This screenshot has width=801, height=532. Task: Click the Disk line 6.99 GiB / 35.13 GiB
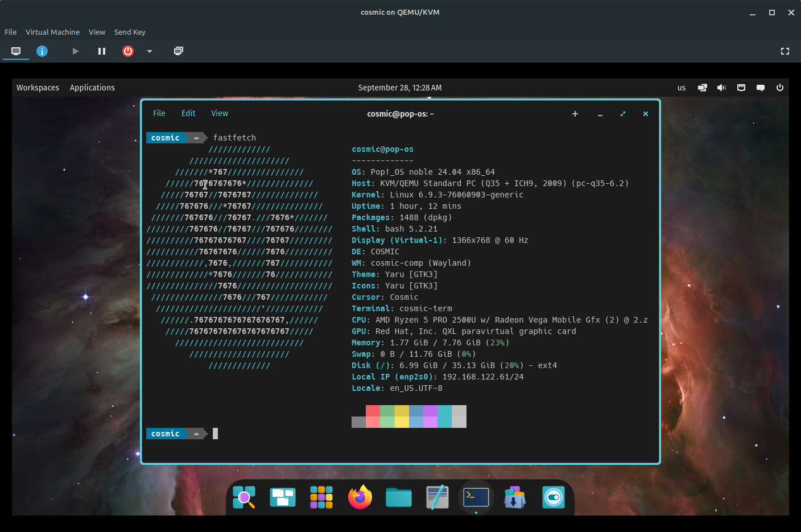[455, 365]
